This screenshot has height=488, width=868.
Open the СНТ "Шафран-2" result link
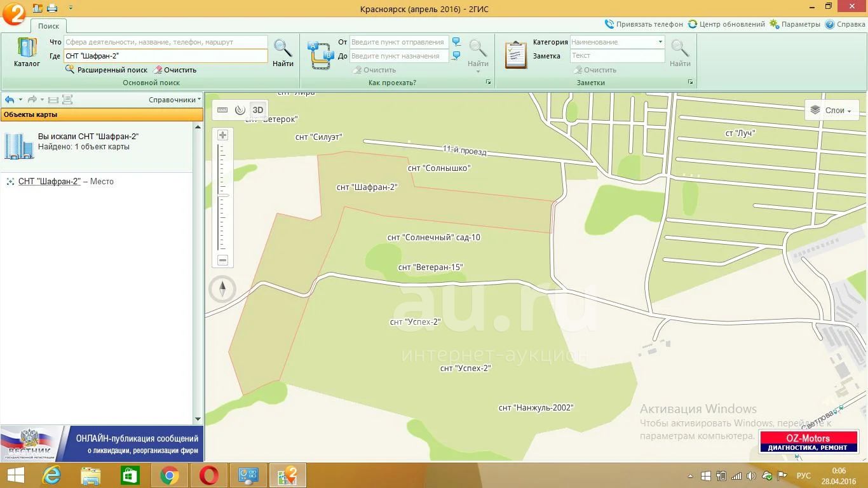pos(50,181)
